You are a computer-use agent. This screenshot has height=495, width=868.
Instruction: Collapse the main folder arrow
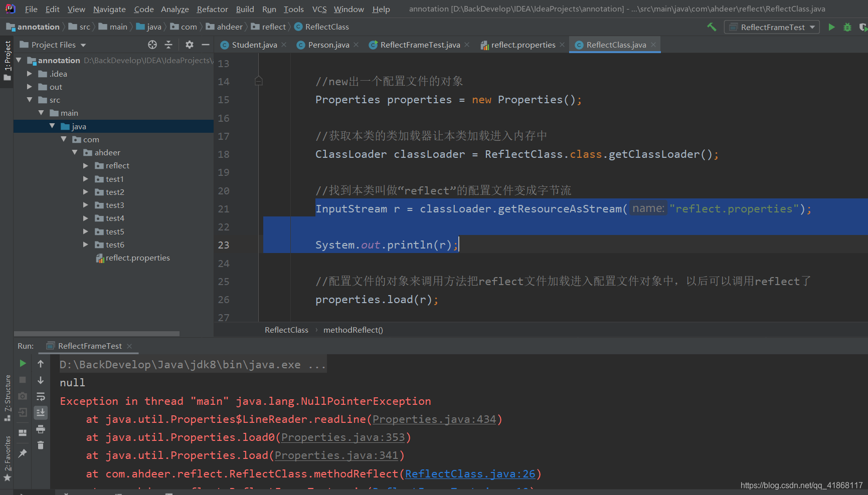[41, 113]
